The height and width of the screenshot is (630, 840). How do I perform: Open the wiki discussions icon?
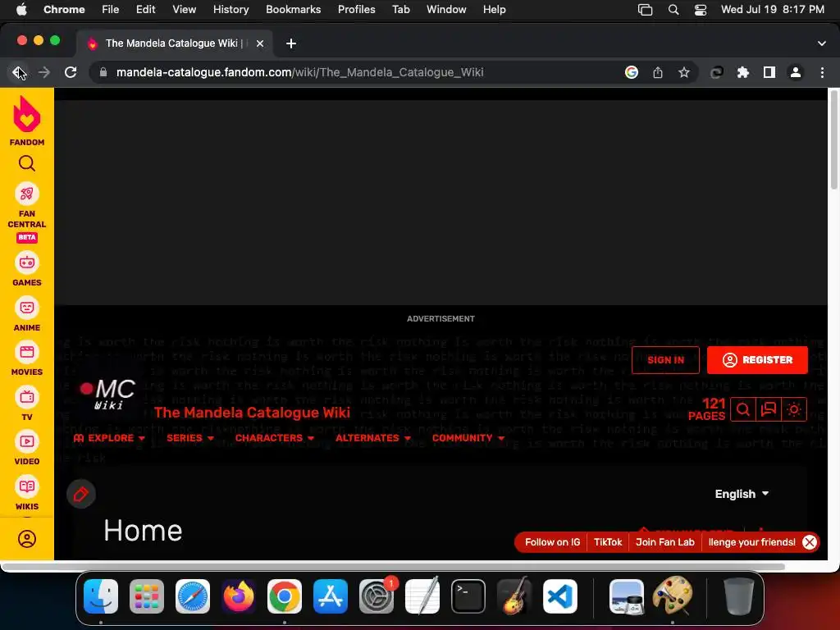(x=769, y=410)
